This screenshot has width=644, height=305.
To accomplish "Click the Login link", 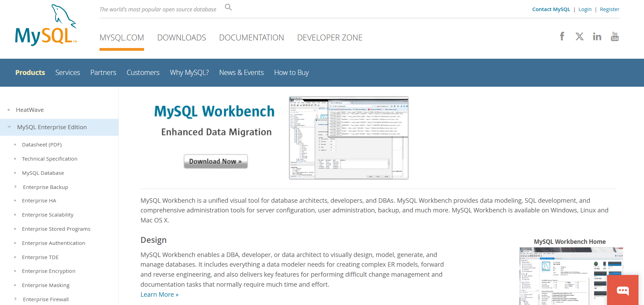I will click(585, 9).
